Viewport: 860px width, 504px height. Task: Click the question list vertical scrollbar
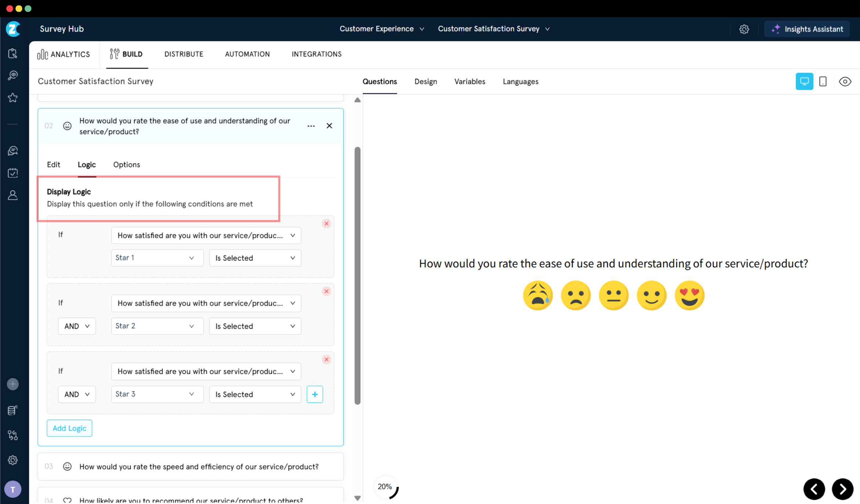point(357,275)
